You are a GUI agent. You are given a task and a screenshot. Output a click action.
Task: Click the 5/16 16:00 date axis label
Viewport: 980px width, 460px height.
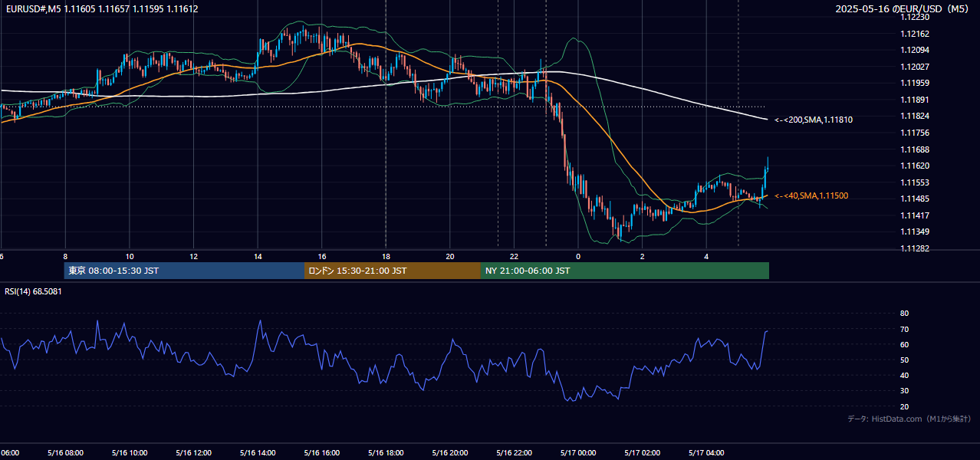pyautogui.click(x=321, y=452)
